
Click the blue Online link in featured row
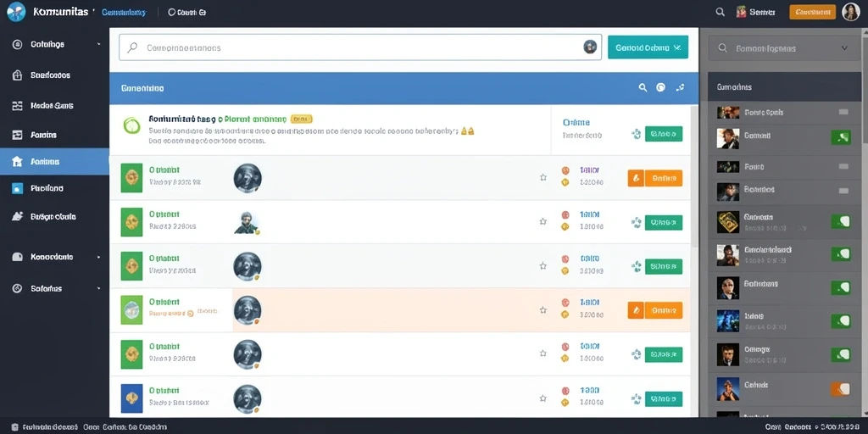(x=576, y=122)
